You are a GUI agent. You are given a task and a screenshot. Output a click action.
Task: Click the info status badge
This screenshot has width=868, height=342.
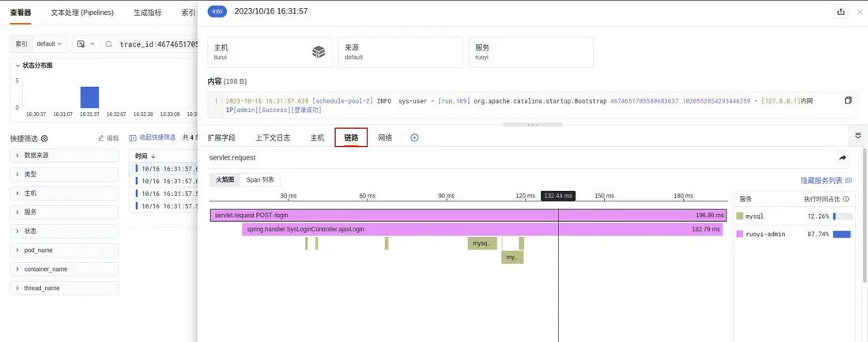click(x=217, y=12)
